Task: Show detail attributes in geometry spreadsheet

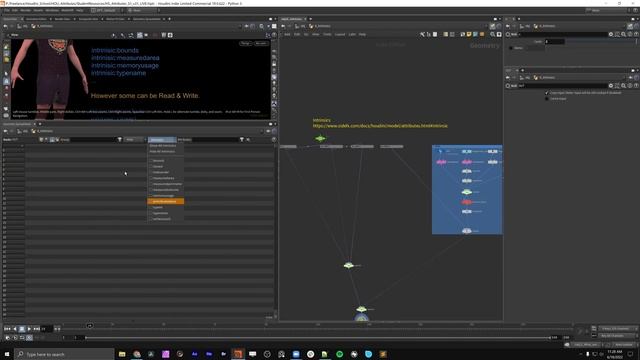Action: coord(57,140)
